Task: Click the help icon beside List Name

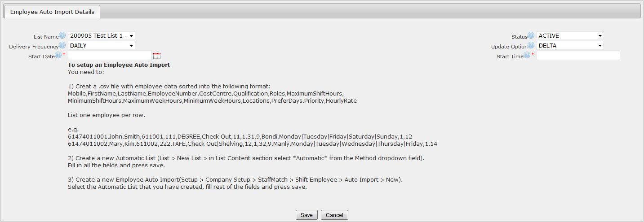Action: point(62,35)
